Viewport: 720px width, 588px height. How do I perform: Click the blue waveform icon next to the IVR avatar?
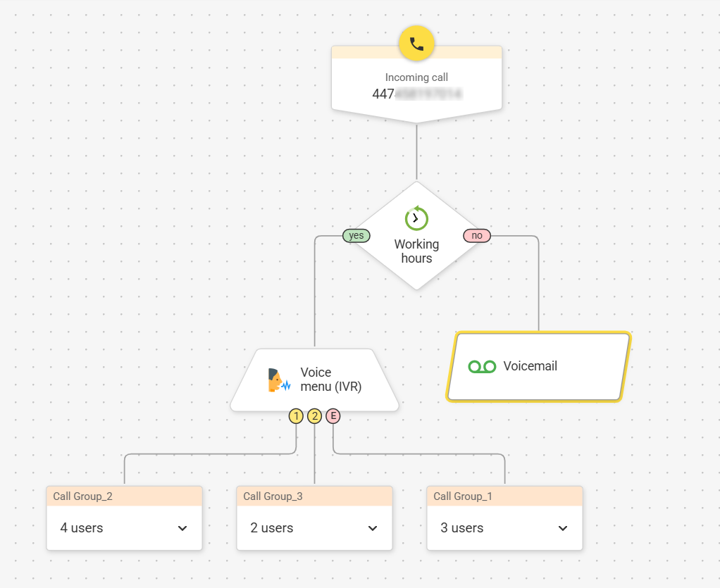(285, 384)
